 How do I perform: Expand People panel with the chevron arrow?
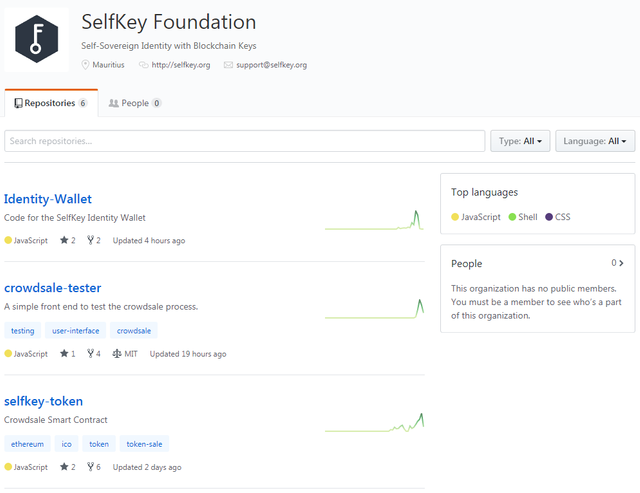[x=621, y=263]
